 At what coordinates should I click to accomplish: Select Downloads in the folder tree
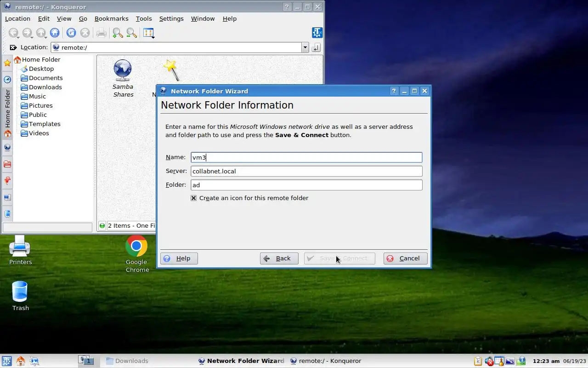point(41,87)
